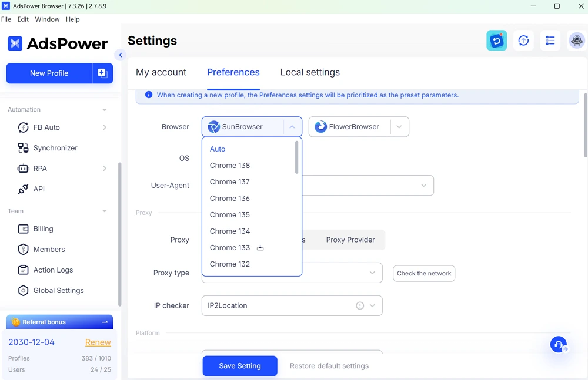
Task: Click the batch create profile plus icon
Action: (x=102, y=73)
